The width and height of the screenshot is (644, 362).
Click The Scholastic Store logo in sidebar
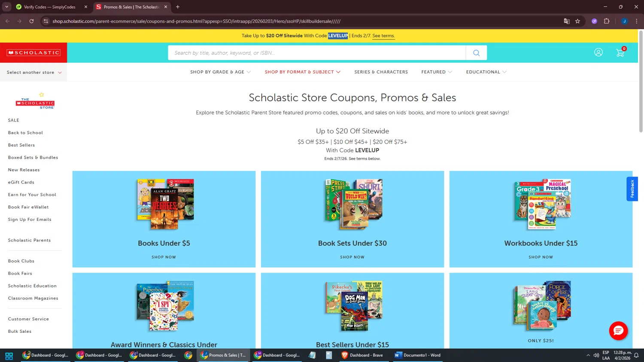(x=35, y=102)
